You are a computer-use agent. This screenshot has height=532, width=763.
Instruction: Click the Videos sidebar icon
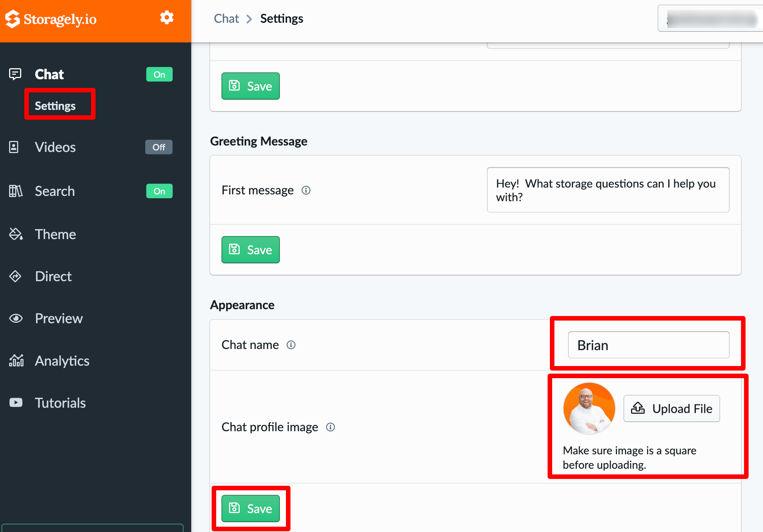[14, 147]
